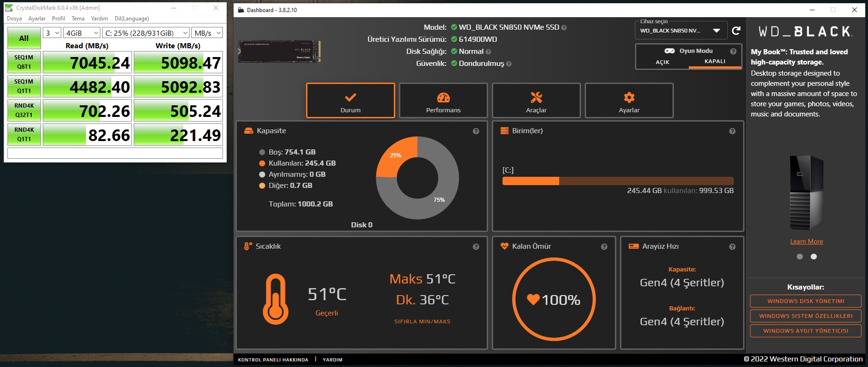Open test count dropdown showing 3
The image size is (868, 367).
click(x=52, y=33)
